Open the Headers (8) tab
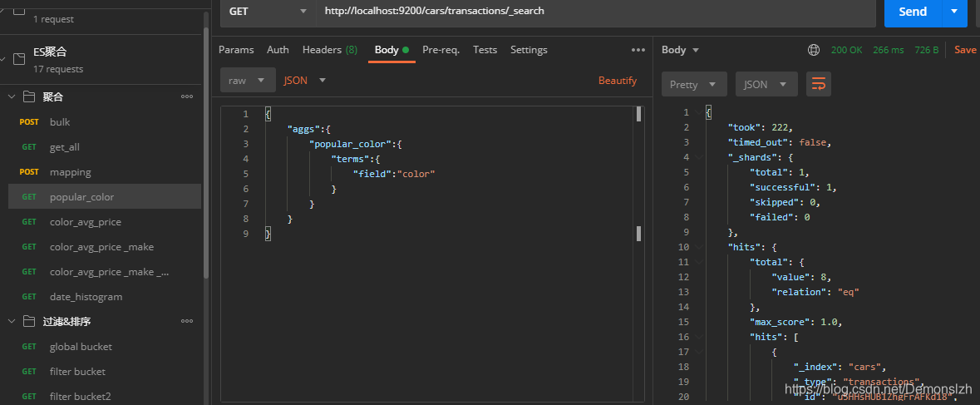The height and width of the screenshot is (405, 980). coord(330,50)
